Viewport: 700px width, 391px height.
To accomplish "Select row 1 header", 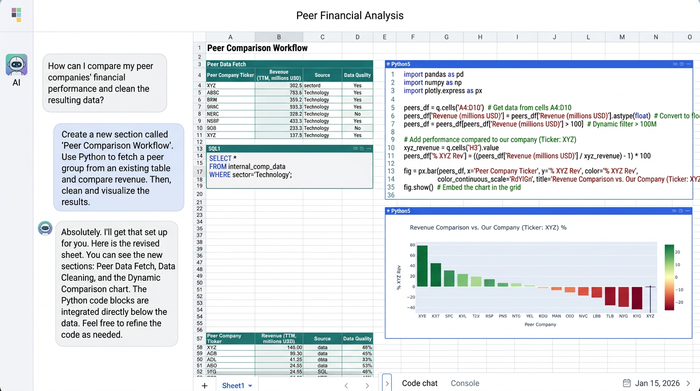I will pyautogui.click(x=199, y=48).
